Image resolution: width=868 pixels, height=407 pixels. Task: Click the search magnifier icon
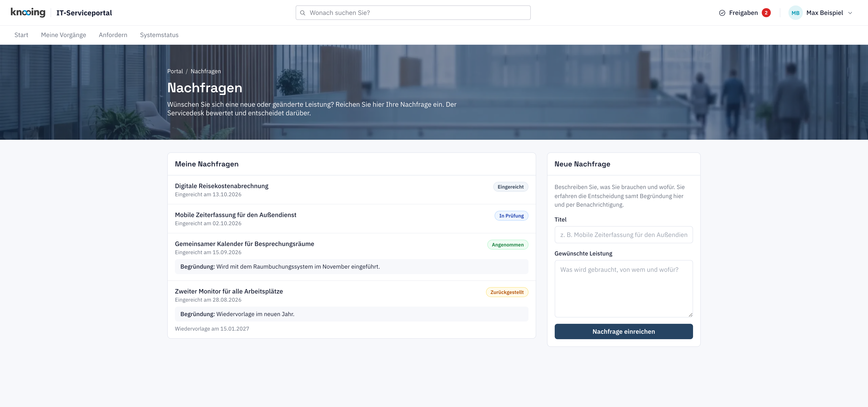(303, 13)
